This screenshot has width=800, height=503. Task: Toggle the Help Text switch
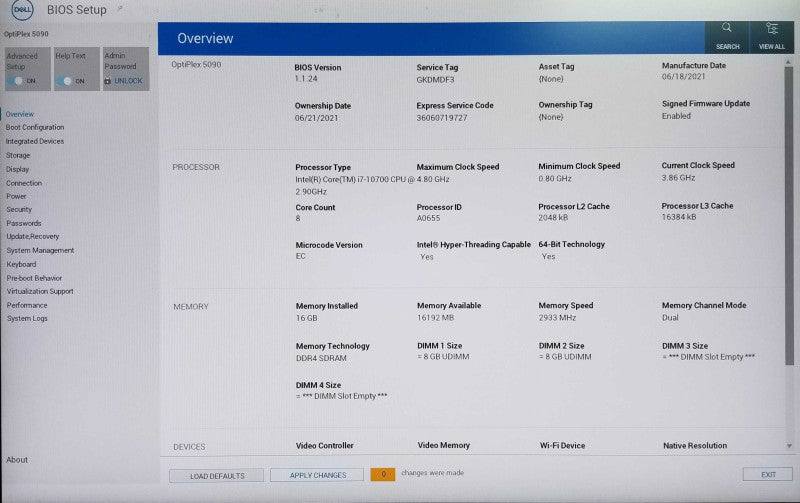click(64, 81)
